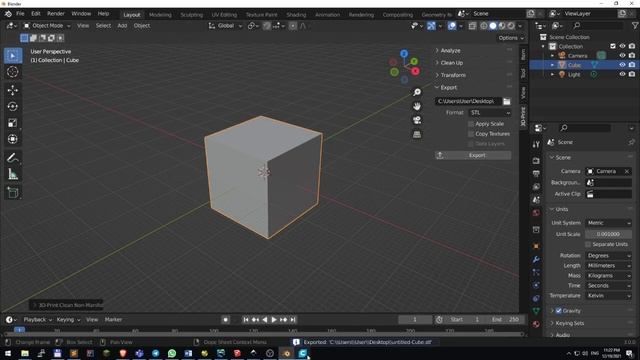Open the Format STL dropdown
This screenshot has height=360, width=640.
coord(490,113)
